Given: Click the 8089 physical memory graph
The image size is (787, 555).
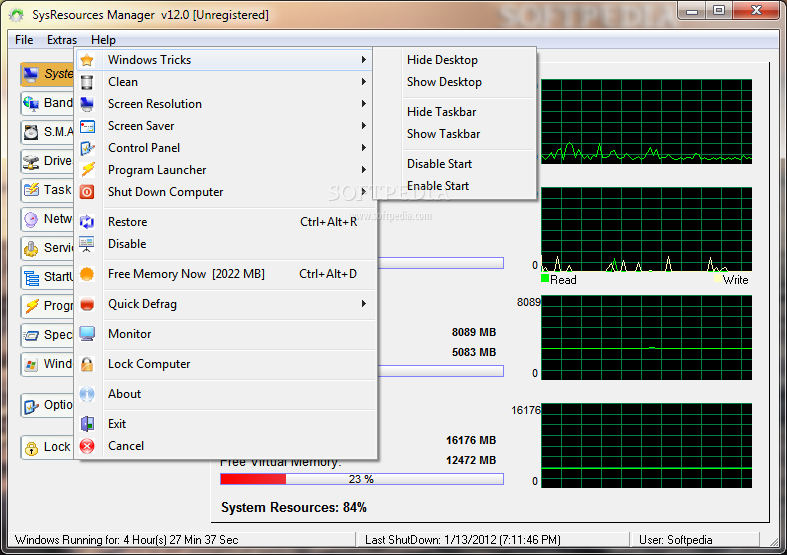Looking at the screenshot, I should pos(646,338).
